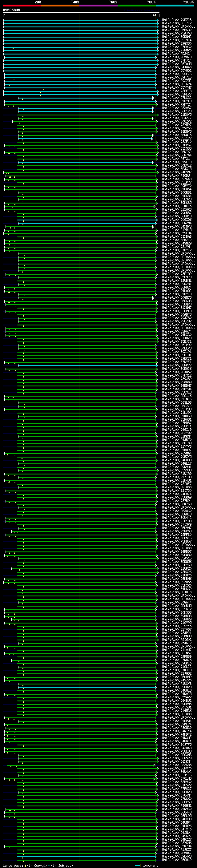
Task: Select hit UniRef100_A1WA54
Action: pos(176,189)
